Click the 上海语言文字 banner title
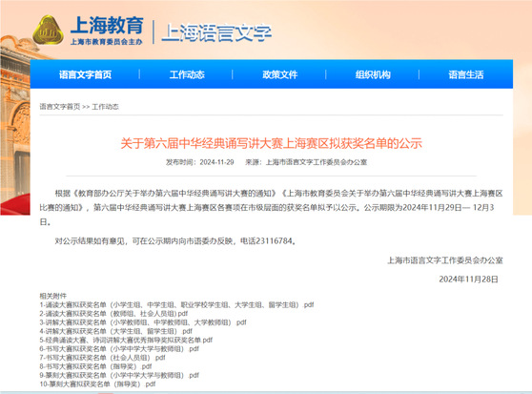 point(216,32)
